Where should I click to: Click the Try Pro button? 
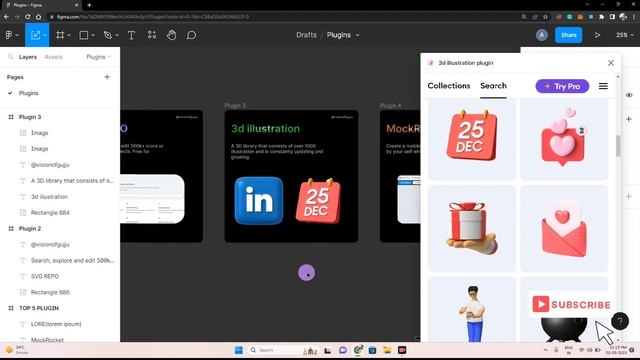point(562,86)
